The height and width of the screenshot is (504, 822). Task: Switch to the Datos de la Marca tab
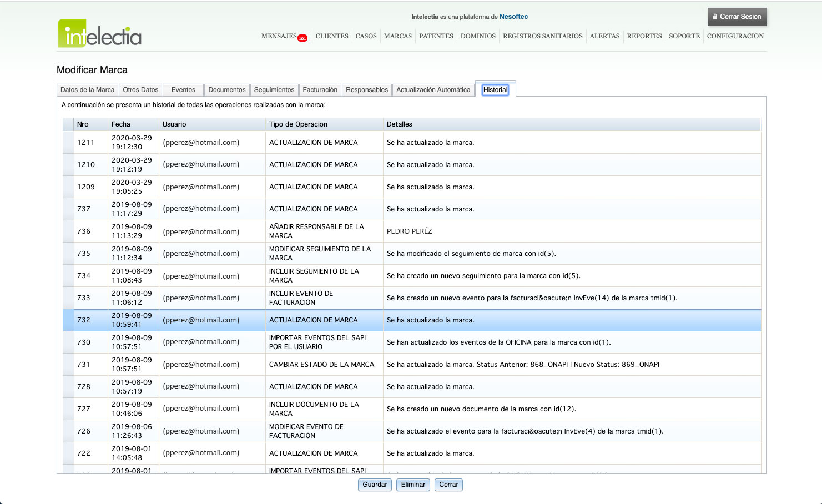[x=87, y=90]
